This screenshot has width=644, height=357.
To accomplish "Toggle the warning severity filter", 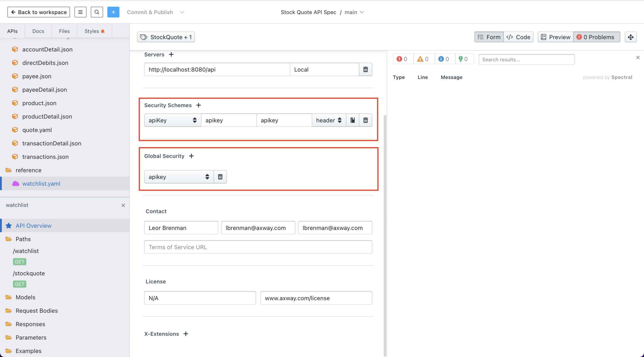I will pos(423,59).
